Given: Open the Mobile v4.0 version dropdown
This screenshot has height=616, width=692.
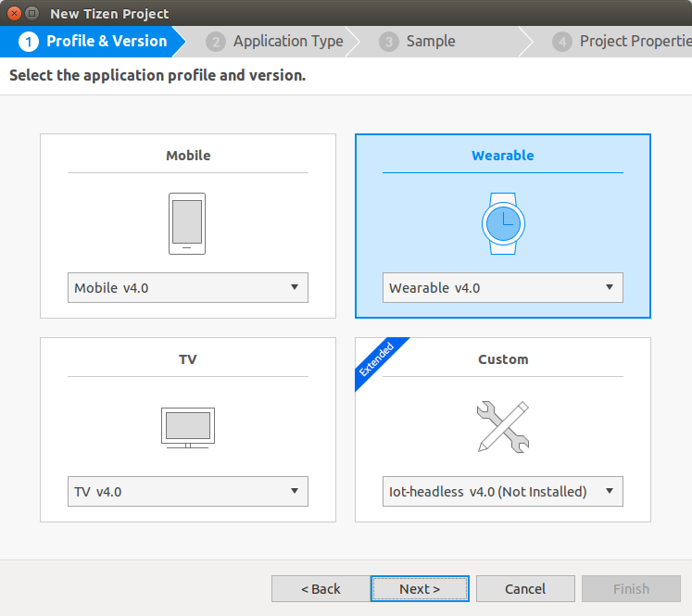Looking at the screenshot, I should (x=187, y=288).
